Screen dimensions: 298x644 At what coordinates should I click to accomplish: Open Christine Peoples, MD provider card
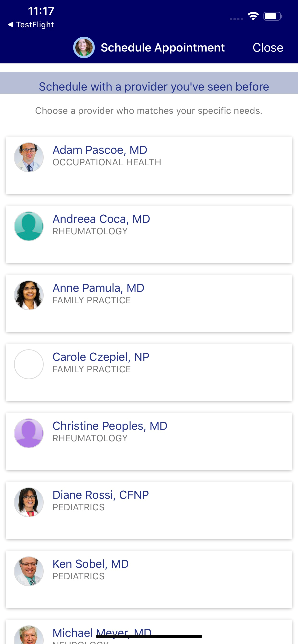point(149,441)
